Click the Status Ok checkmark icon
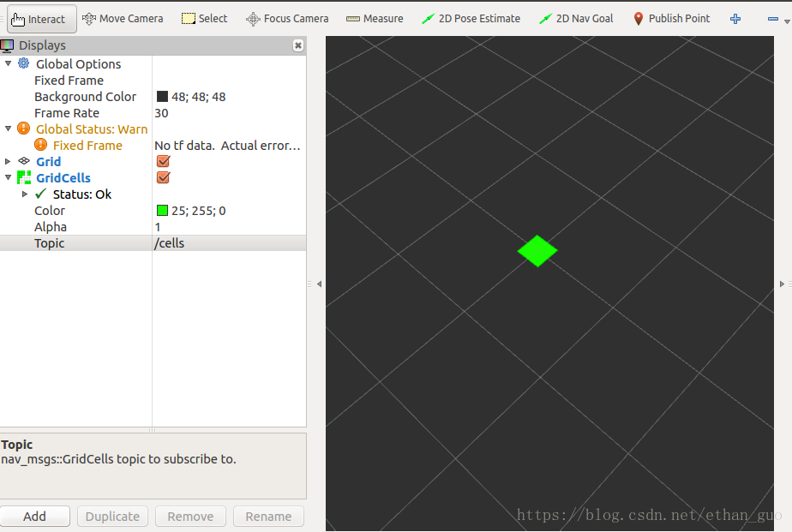 click(41, 194)
